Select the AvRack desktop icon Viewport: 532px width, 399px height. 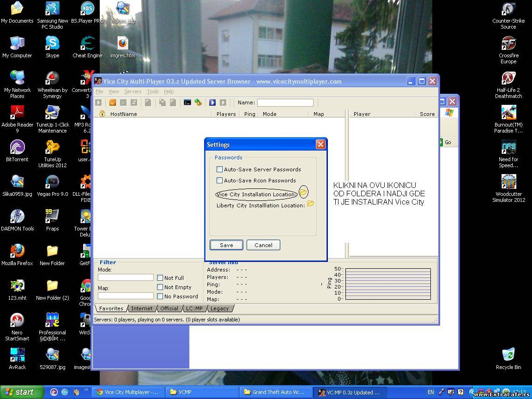pyautogui.click(x=17, y=358)
